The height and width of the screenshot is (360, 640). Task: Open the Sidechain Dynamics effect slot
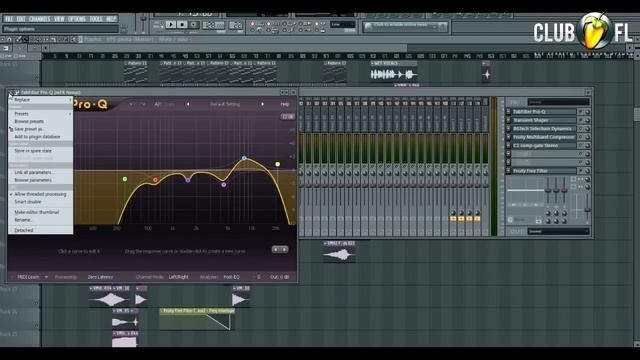pyautogui.click(x=544, y=129)
